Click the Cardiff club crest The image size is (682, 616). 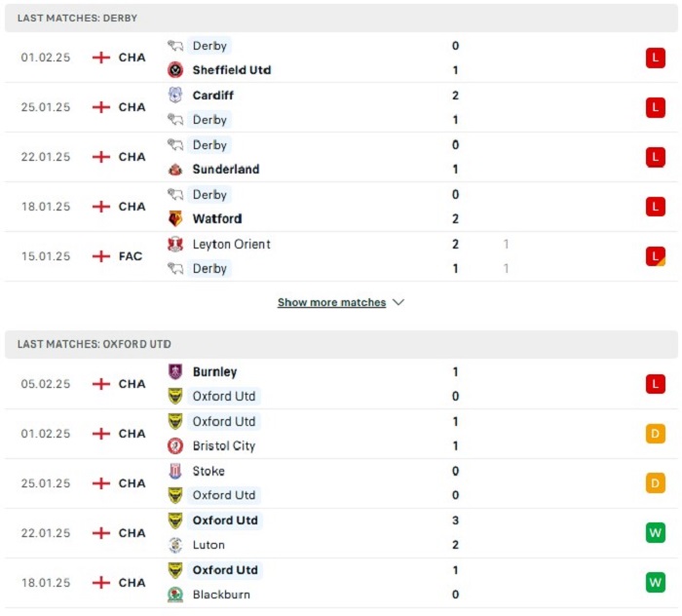(175, 96)
